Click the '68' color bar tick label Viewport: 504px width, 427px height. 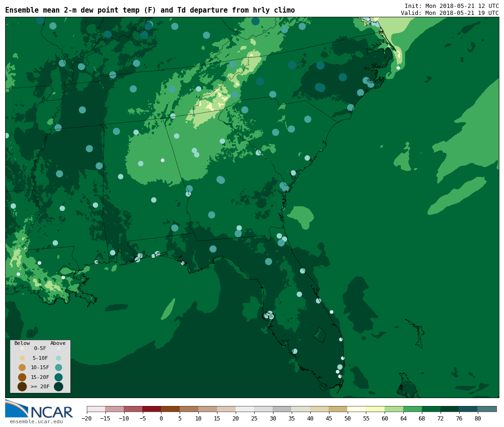(x=422, y=418)
